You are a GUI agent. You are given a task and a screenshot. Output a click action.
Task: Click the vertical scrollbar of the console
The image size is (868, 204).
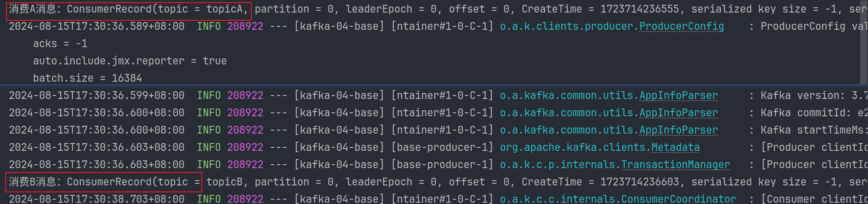(864, 42)
